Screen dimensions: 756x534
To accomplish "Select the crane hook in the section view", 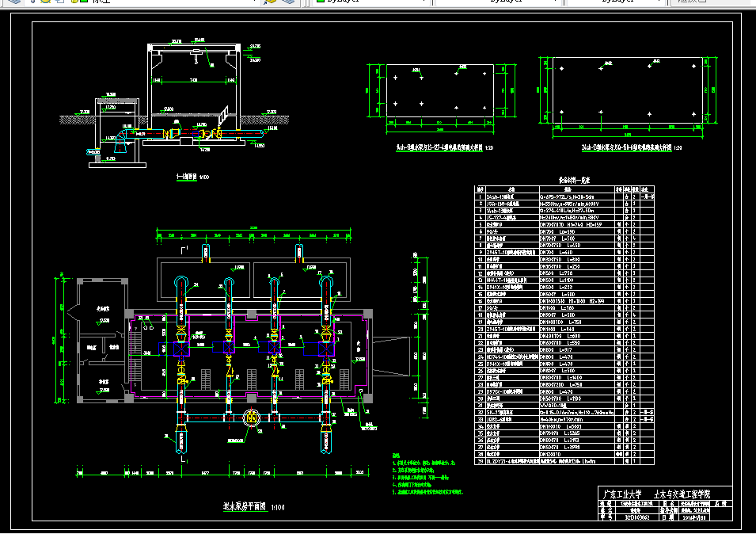I will tap(196, 56).
